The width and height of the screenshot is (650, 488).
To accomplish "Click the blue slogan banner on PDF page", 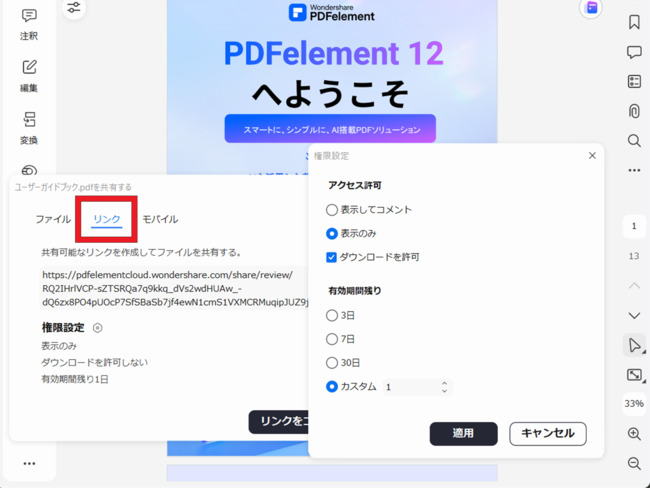I will click(x=330, y=129).
